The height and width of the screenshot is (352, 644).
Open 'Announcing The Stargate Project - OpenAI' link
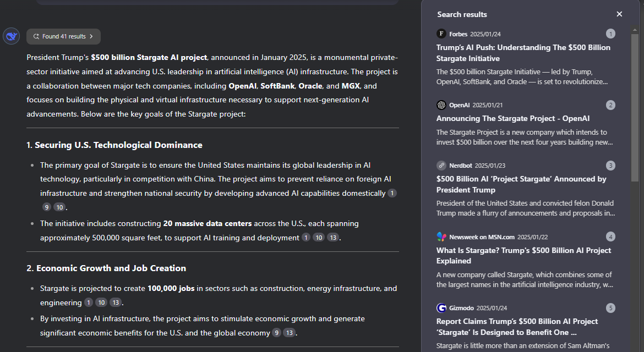tap(513, 119)
